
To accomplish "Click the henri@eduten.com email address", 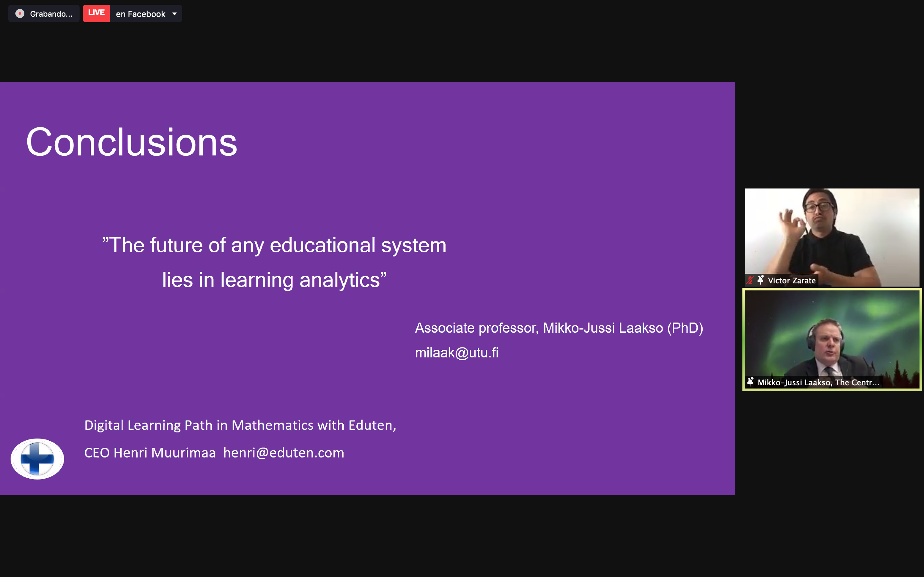I will pos(284,453).
